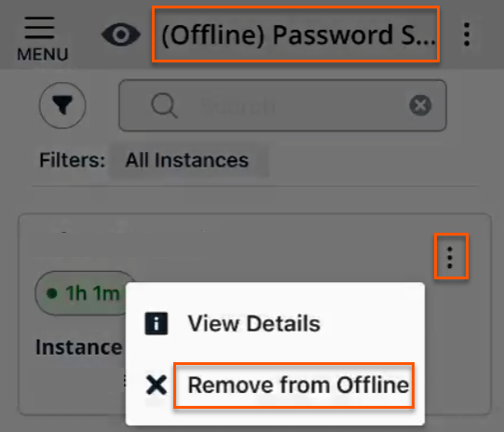
Task: Click the MENU text label
Action: pos(43,54)
